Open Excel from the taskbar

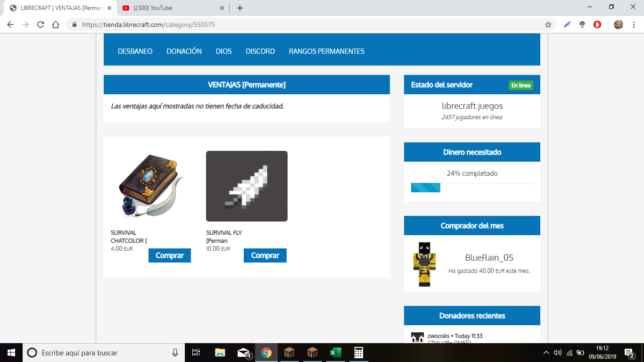click(x=335, y=353)
